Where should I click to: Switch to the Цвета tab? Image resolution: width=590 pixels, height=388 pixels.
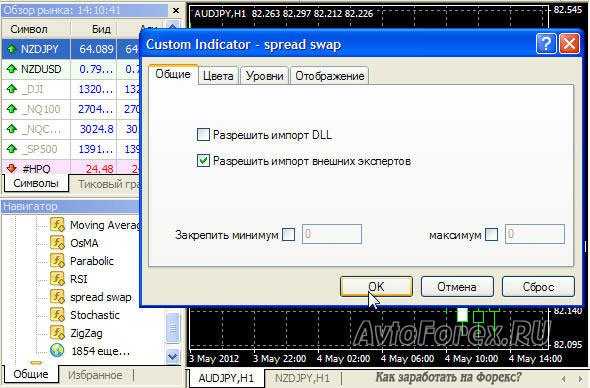pos(218,76)
